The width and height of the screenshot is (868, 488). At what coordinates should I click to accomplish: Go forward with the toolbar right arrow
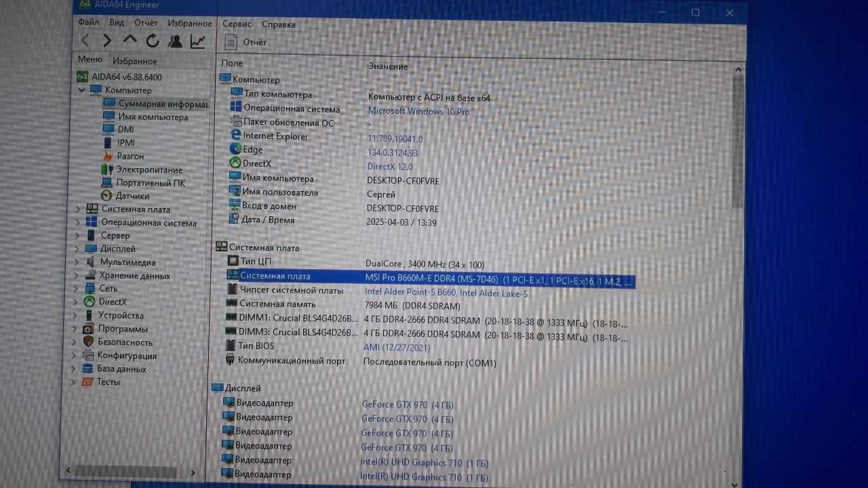[107, 41]
